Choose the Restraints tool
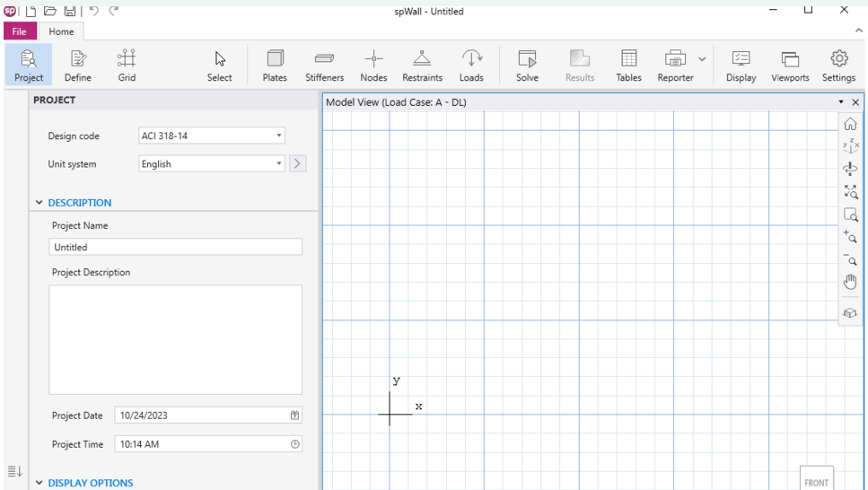Image resolution: width=868 pixels, height=490 pixels. pos(423,66)
